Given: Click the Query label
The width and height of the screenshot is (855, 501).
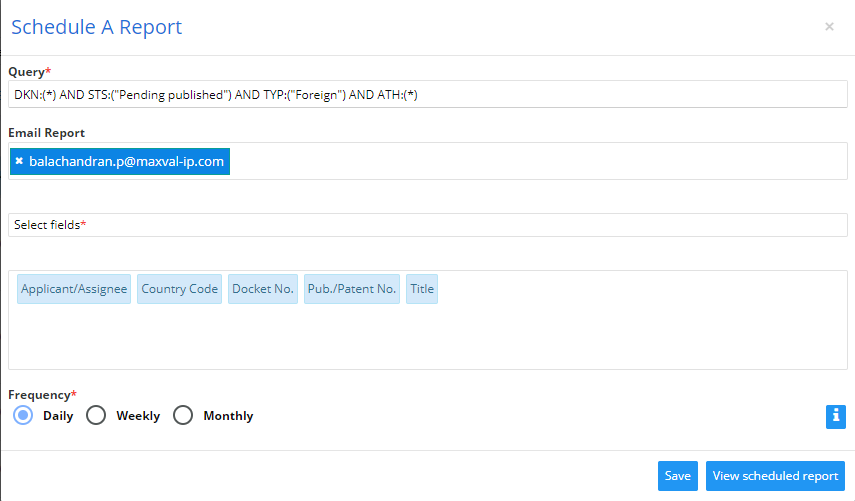Looking at the screenshot, I should 29,72.
